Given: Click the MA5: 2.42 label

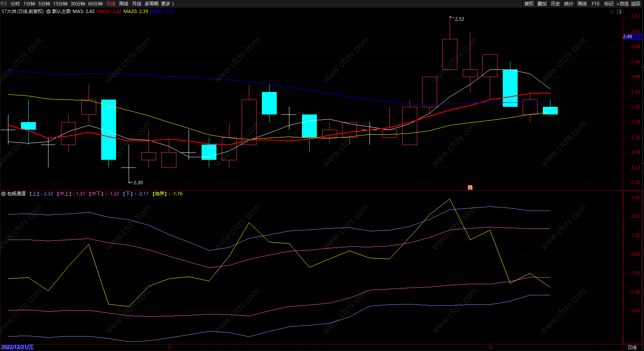Looking at the screenshot, I should (84, 11).
